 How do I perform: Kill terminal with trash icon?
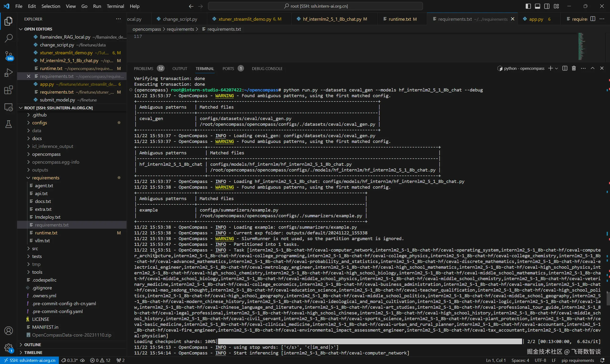point(574,68)
